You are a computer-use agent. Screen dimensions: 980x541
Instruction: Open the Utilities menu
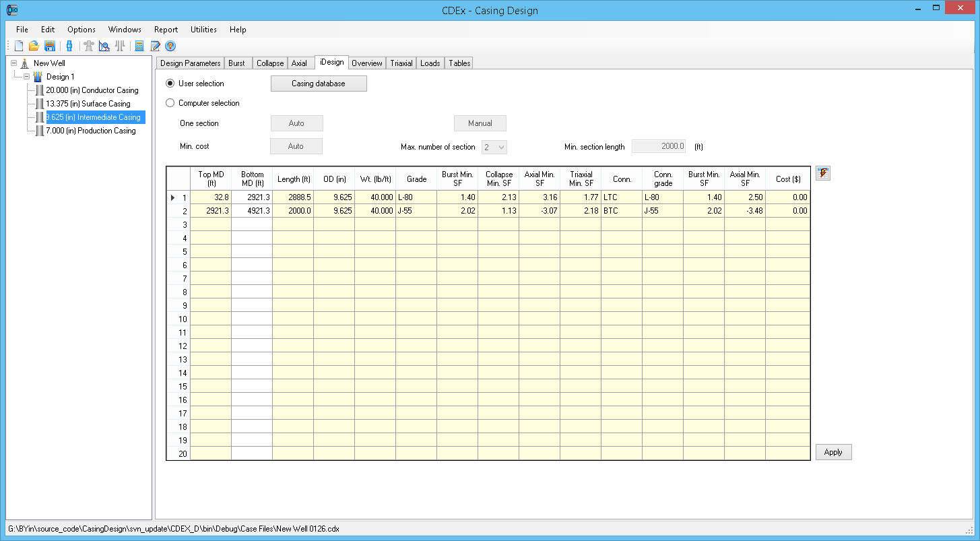coord(203,30)
